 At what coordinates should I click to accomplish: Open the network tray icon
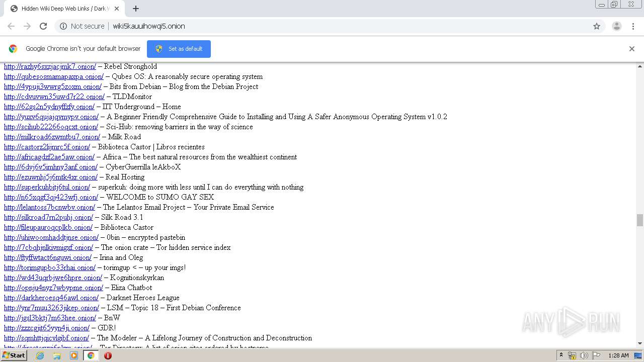pos(572,355)
